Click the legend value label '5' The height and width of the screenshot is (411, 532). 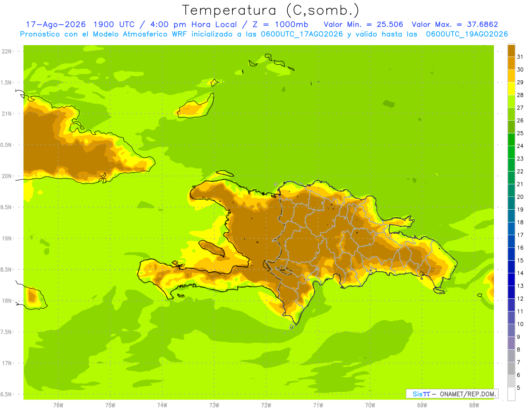[518, 388]
